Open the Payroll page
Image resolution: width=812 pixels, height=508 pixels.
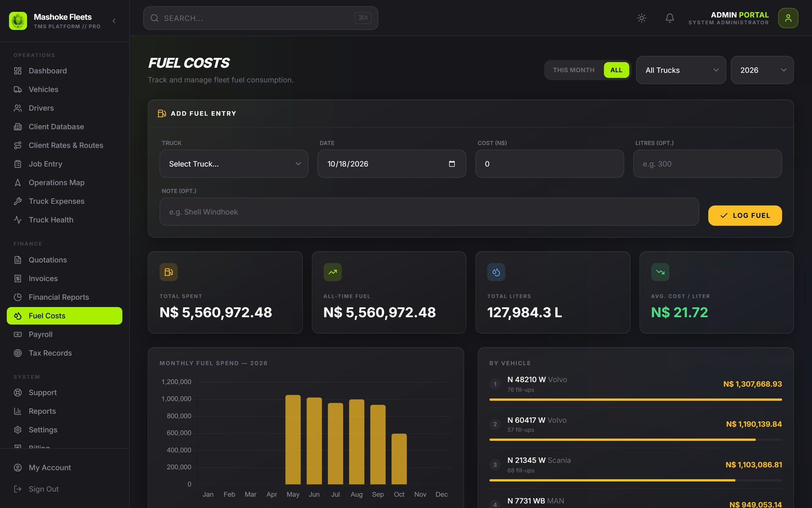point(65,334)
